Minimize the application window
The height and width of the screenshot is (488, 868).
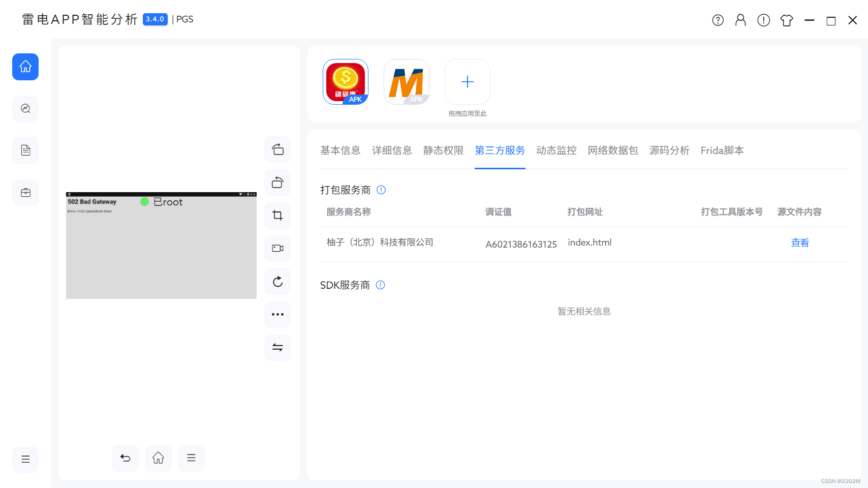point(810,20)
